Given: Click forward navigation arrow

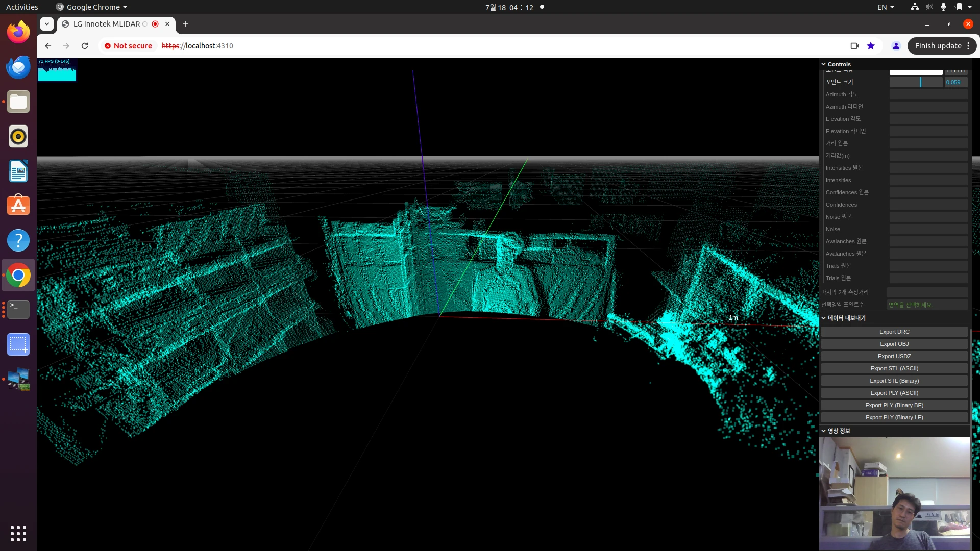Looking at the screenshot, I should click(66, 46).
